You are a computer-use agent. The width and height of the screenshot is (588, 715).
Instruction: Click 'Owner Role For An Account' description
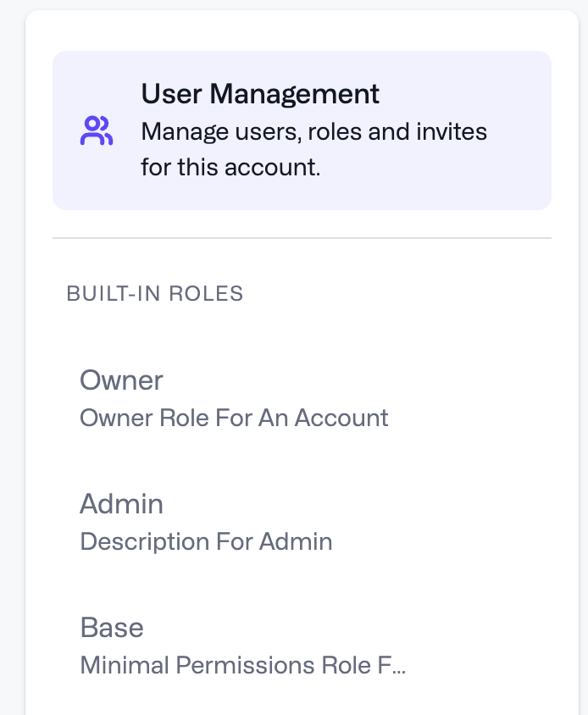coord(234,418)
